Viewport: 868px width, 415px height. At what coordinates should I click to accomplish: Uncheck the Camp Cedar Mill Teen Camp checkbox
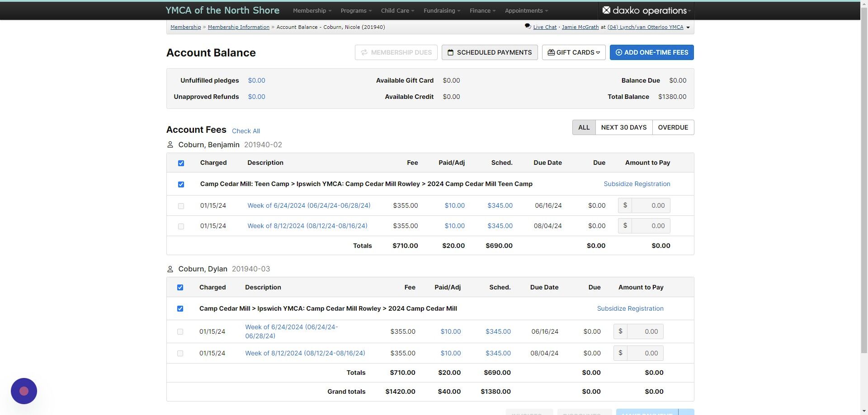(181, 184)
